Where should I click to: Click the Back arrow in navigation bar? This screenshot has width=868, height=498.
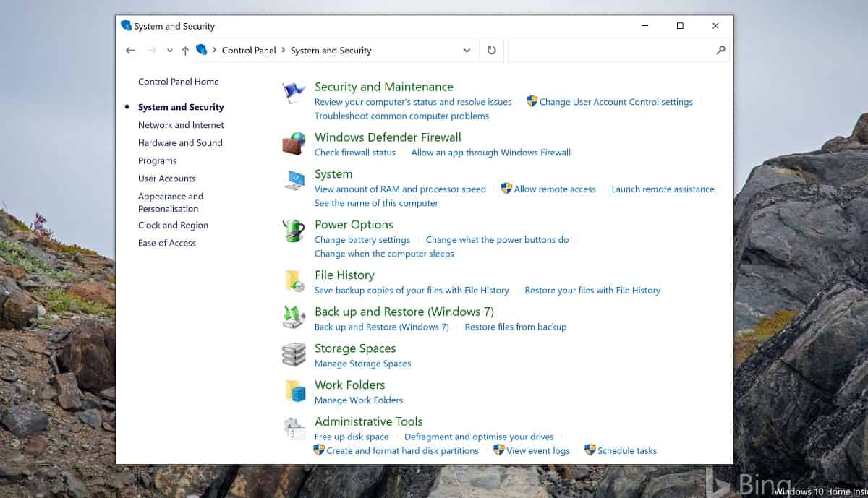[130, 51]
